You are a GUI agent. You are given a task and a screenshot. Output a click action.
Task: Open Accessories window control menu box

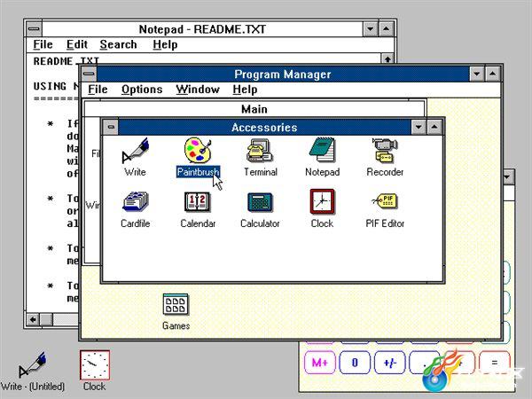pos(111,127)
